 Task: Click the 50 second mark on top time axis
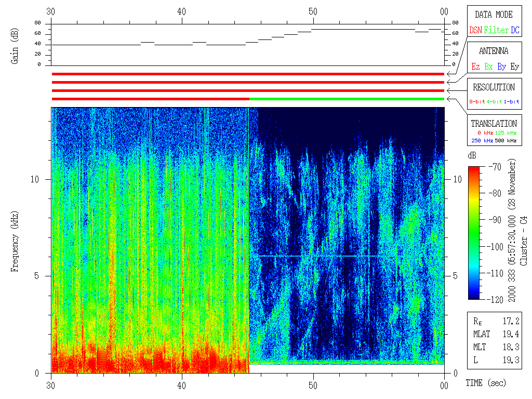(x=313, y=11)
